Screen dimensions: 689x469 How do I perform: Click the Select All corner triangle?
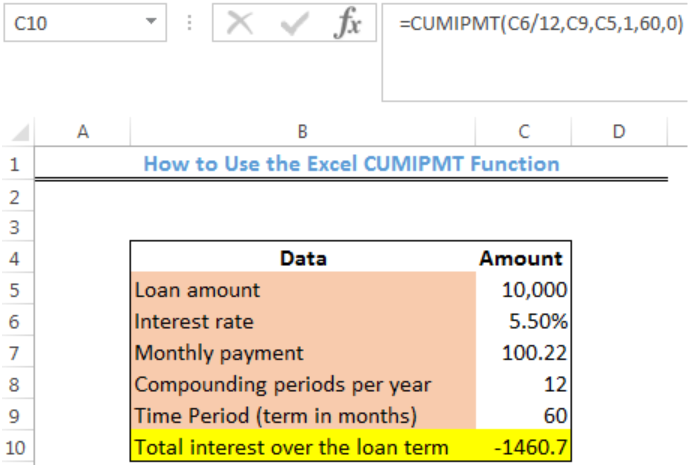[20, 133]
